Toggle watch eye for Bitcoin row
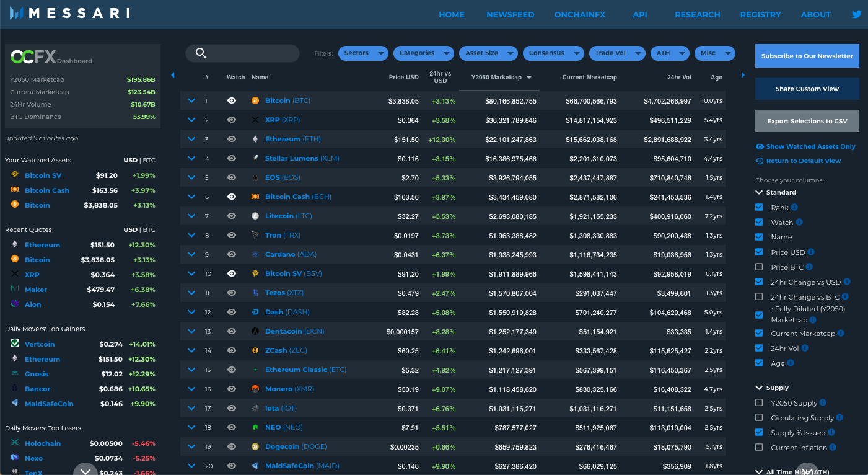This screenshot has width=868, height=475. [232, 100]
